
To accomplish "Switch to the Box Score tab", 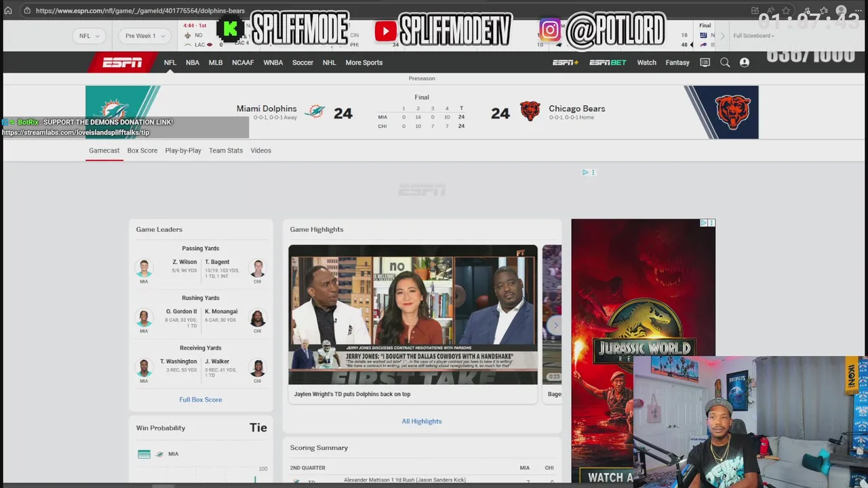I will (142, 150).
